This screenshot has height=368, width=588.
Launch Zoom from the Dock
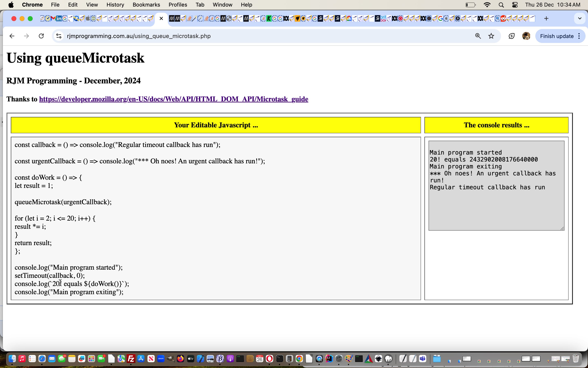[x=161, y=359]
